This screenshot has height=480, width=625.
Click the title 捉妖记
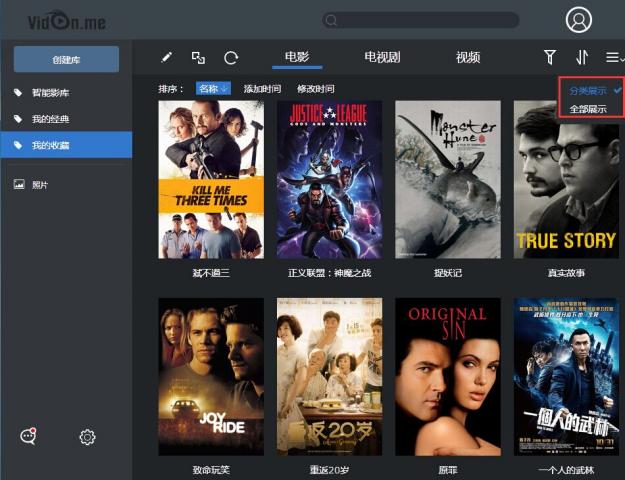448,273
